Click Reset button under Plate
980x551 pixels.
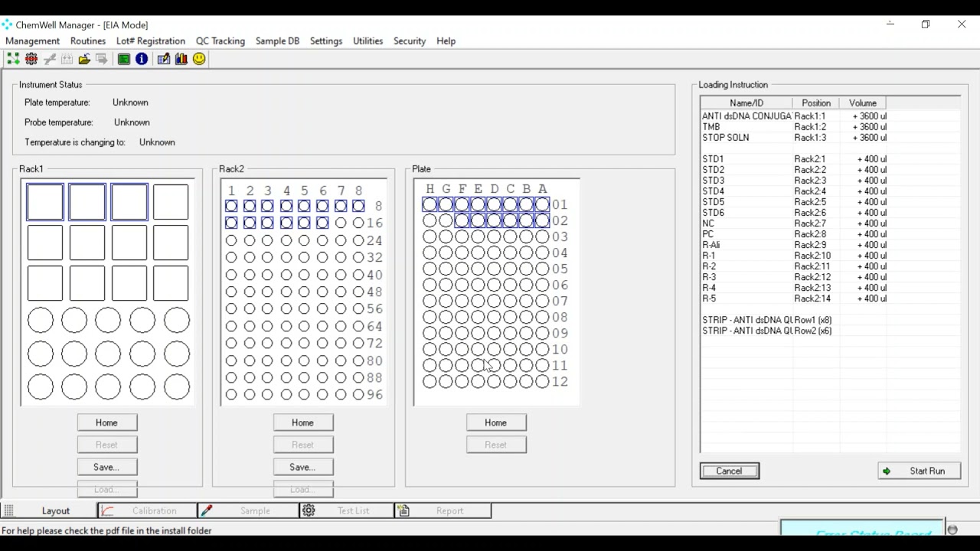tap(495, 445)
